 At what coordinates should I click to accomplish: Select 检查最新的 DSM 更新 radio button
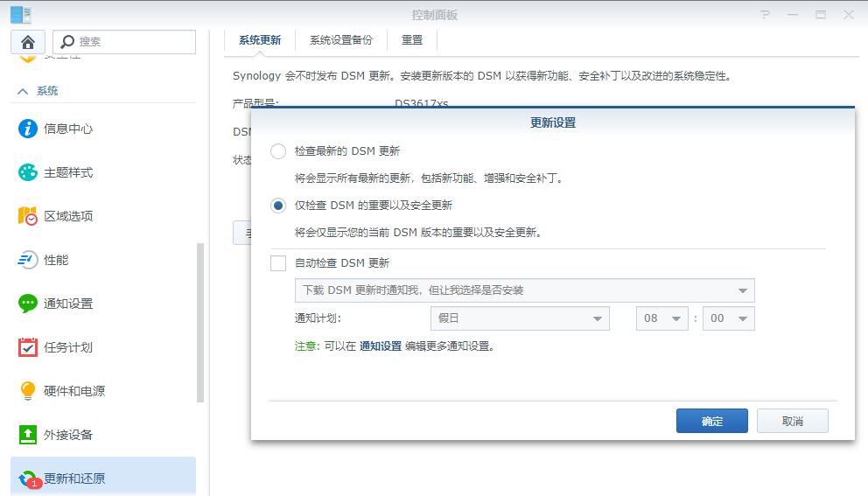pyautogui.click(x=278, y=151)
